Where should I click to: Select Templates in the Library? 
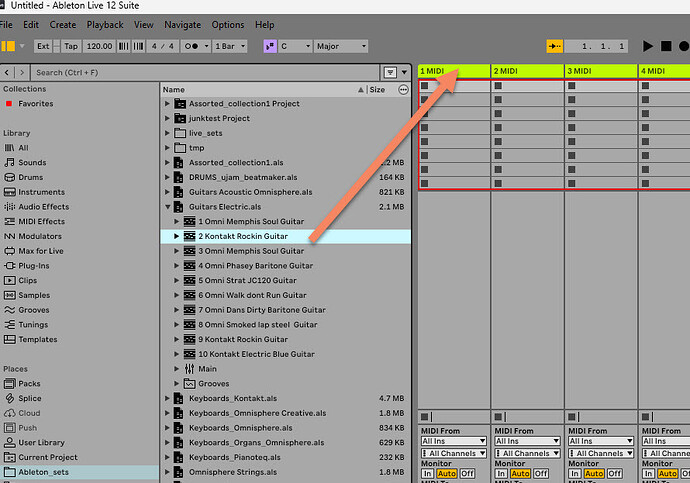(37, 340)
